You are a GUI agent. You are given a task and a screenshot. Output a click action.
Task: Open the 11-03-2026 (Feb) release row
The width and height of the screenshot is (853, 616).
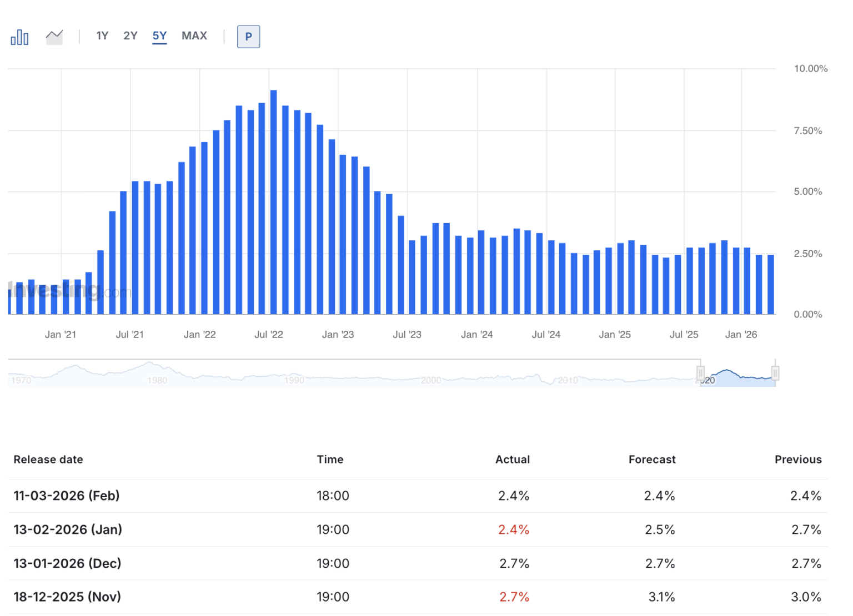67,496
